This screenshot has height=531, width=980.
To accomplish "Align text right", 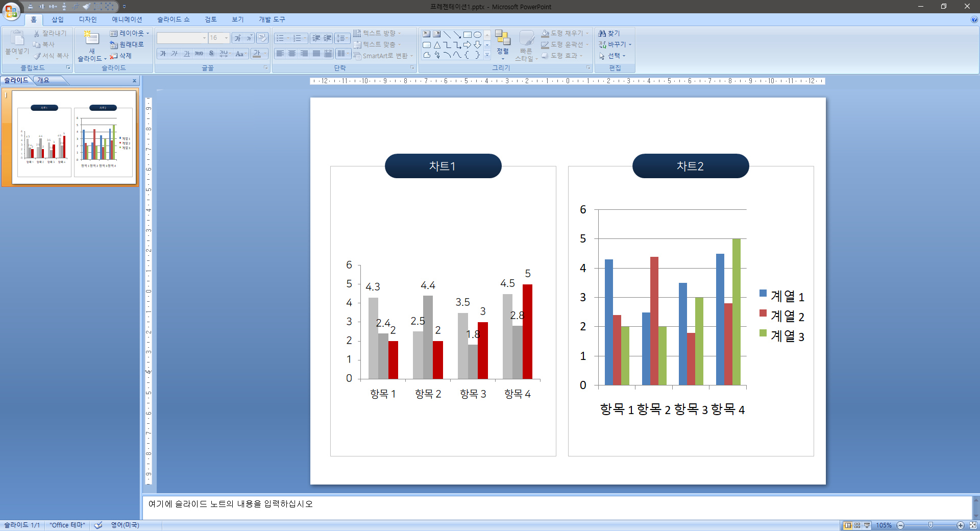I will click(304, 54).
